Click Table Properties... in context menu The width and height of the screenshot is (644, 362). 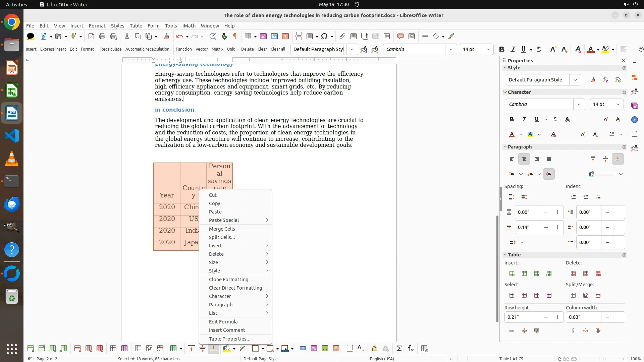[229, 339]
